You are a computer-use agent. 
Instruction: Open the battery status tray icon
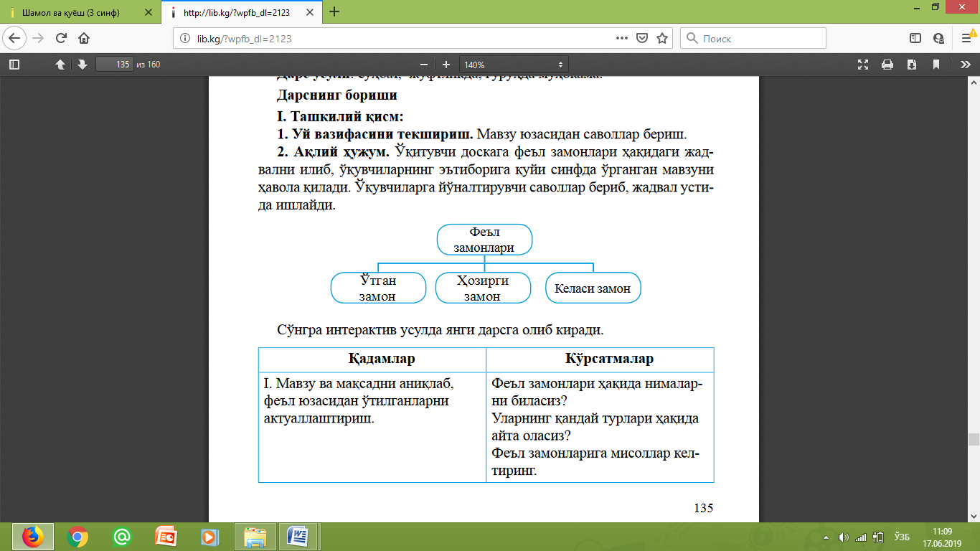[x=877, y=537]
